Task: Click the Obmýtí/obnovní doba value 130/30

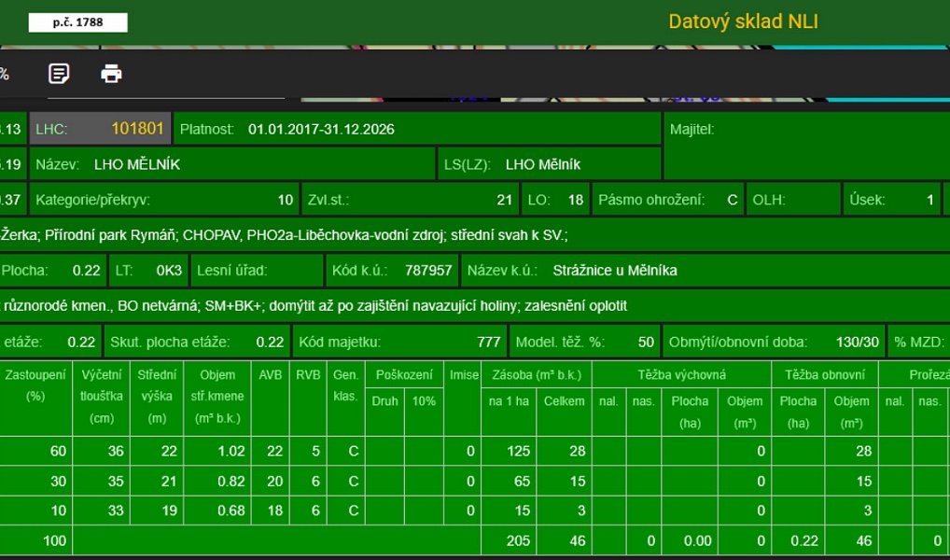Action: tap(858, 342)
